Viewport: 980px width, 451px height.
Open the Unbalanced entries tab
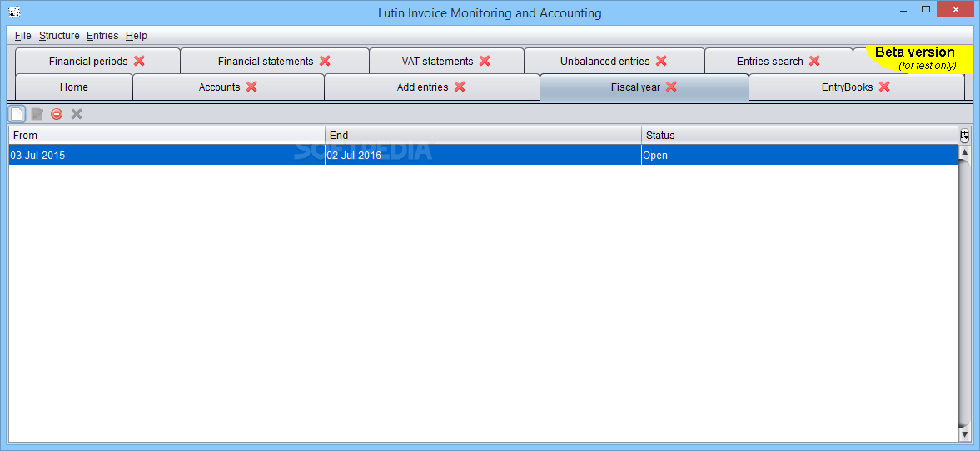click(x=614, y=61)
